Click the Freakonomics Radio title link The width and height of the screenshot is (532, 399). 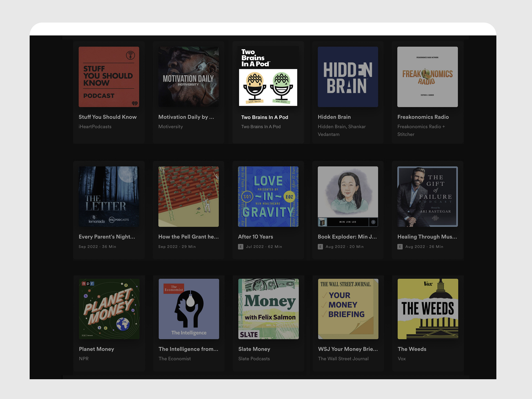coord(423,117)
